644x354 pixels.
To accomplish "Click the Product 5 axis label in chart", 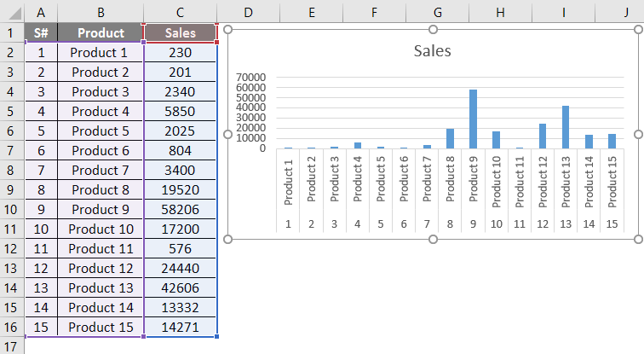I will point(380,178).
